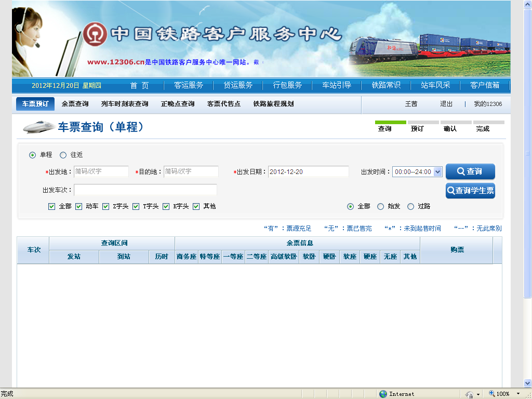Click the zoom magnifier icon in status bar
The height and width of the screenshot is (399, 532).
491,394
